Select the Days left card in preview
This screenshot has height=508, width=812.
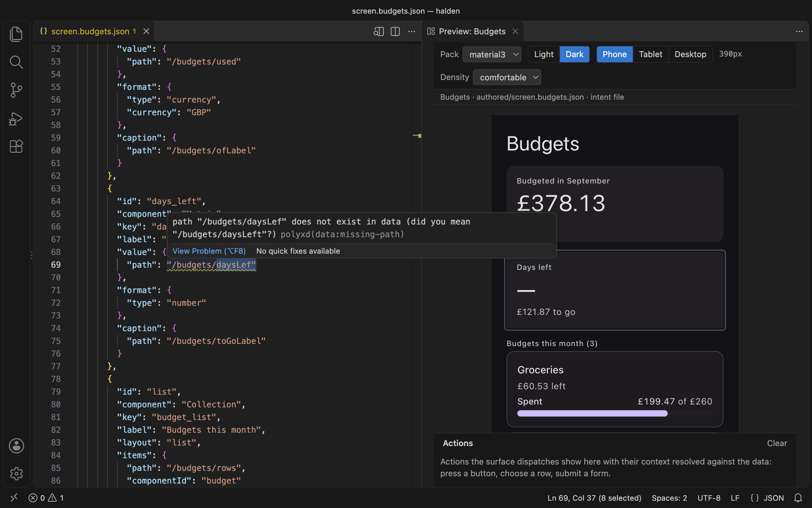tap(615, 290)
